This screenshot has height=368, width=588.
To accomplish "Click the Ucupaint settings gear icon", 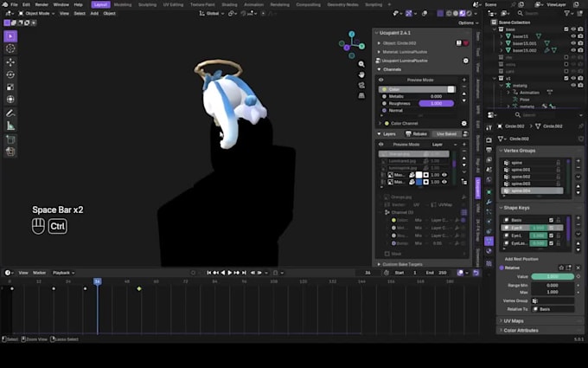I will pyautogui.click(x=465, y=61).
